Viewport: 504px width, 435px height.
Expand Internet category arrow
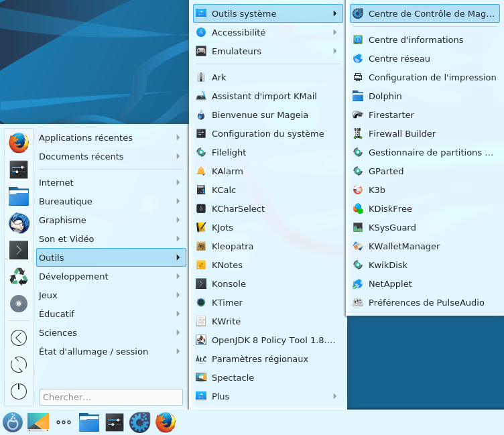[178, 182]
